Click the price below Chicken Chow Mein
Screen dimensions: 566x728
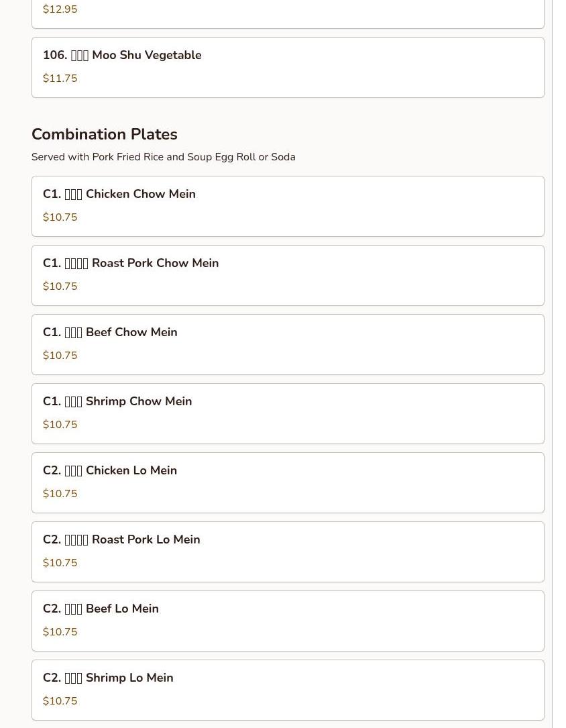tap(60, 217)
